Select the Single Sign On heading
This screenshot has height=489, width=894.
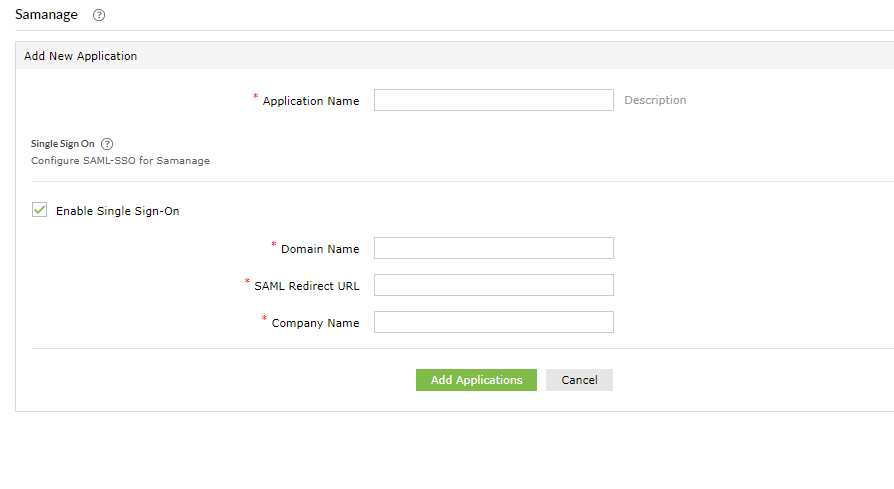[63, 144]
